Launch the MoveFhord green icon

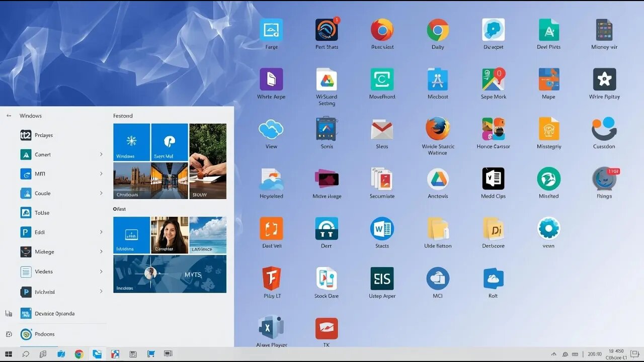pyautogui.click(x=382, y=79)
